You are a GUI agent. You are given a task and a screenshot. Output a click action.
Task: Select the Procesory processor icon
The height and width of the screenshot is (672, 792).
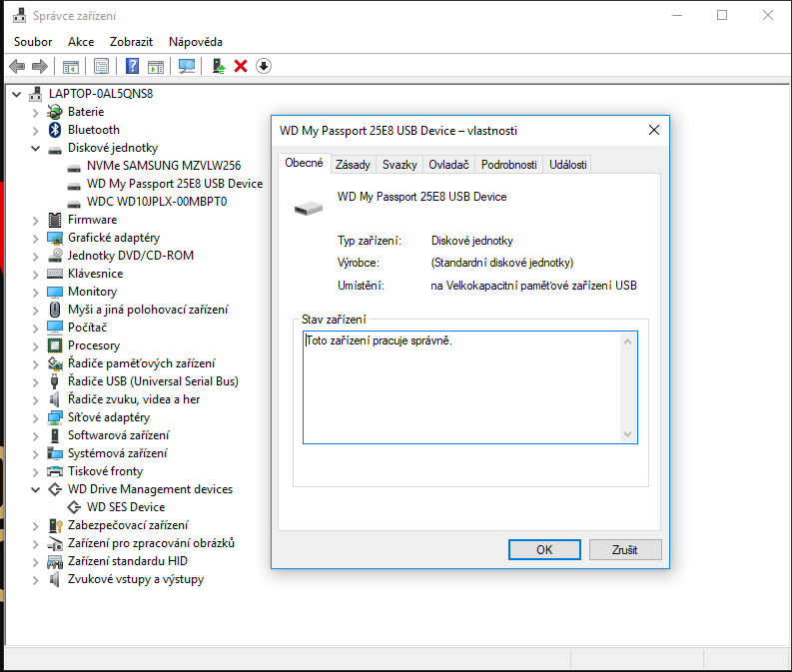(x=55, y=345)
